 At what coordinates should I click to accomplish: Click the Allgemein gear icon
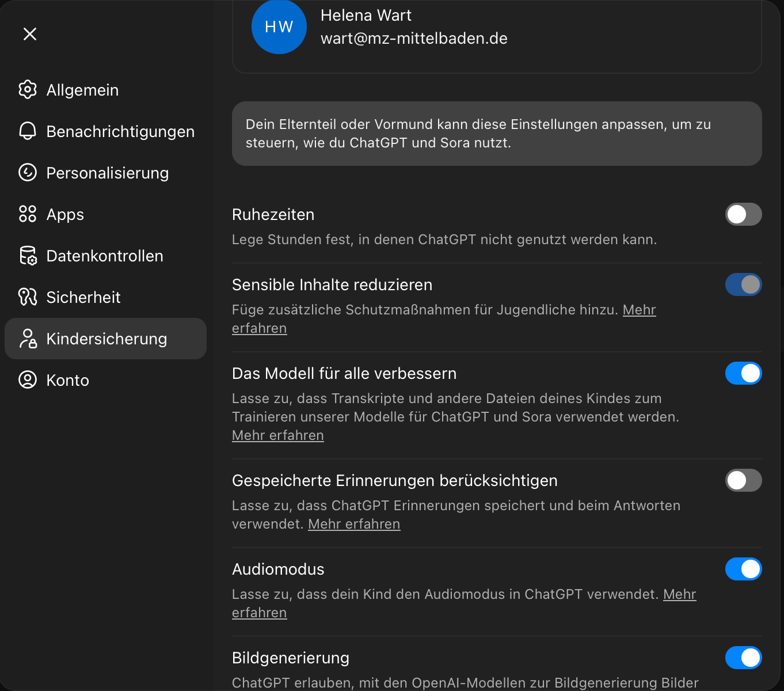[x=28, y=90]
